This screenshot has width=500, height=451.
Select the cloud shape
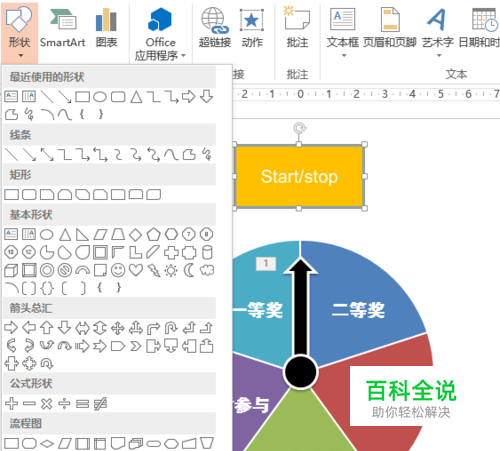(x=207, y=270)
